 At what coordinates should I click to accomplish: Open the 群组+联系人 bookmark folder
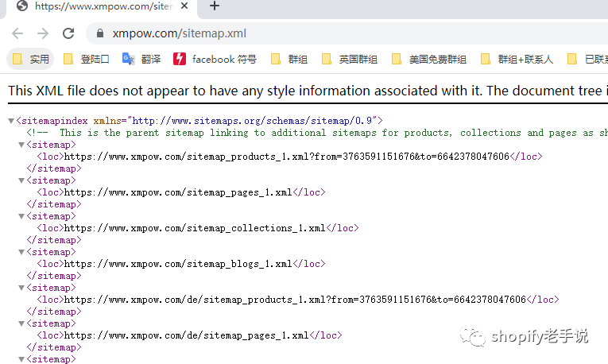[517, 60]
